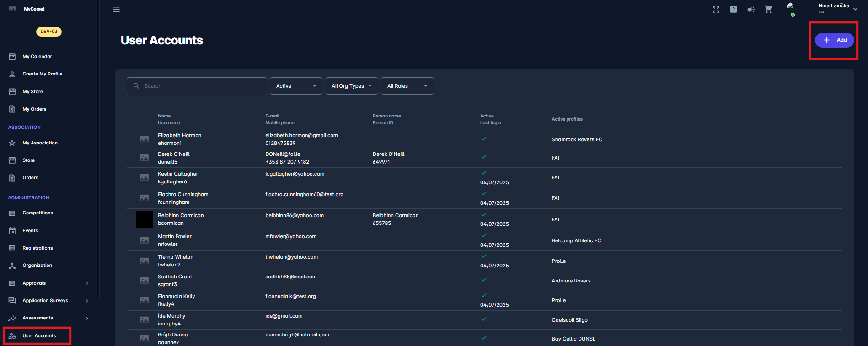This screenshot has height=346, width=868.
Task: Expand the Approvals submenu
Action: (87, 283)
